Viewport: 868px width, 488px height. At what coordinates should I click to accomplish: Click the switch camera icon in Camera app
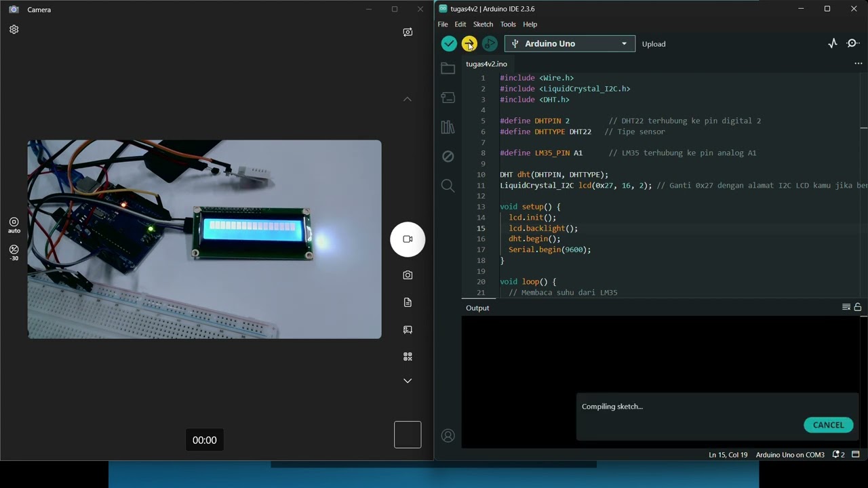[408, 32]
